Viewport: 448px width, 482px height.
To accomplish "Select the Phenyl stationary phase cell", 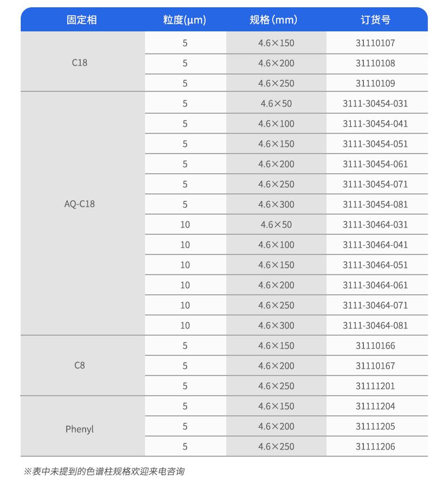I will [80, 429].
